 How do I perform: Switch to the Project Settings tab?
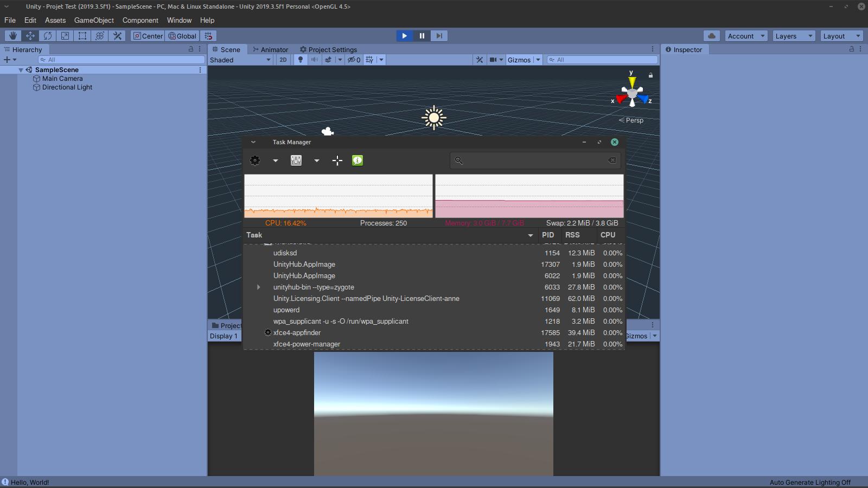tap(329, 49)
